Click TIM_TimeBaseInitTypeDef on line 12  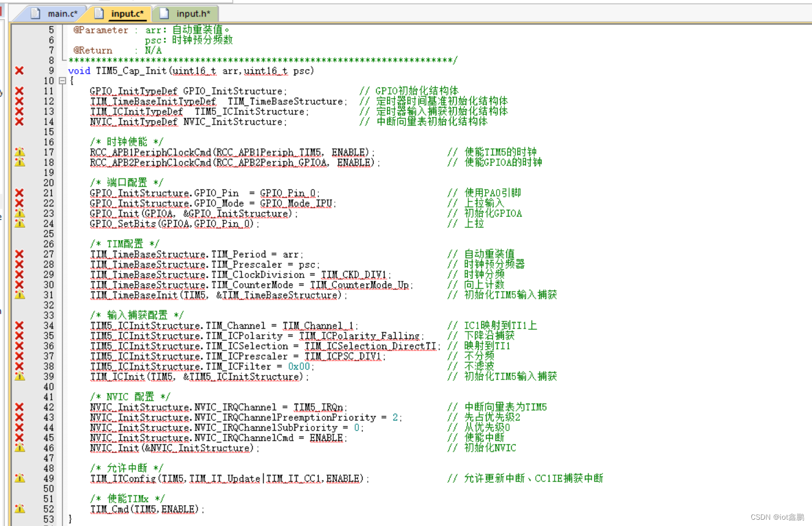(153, 101)
